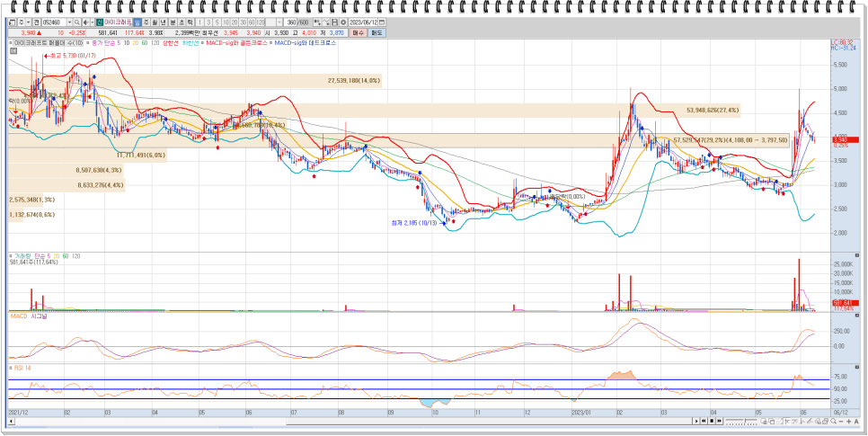The image size is (868, 436).
Task: Click the date field 2023/06/12
Action: [x=363, y=22]
